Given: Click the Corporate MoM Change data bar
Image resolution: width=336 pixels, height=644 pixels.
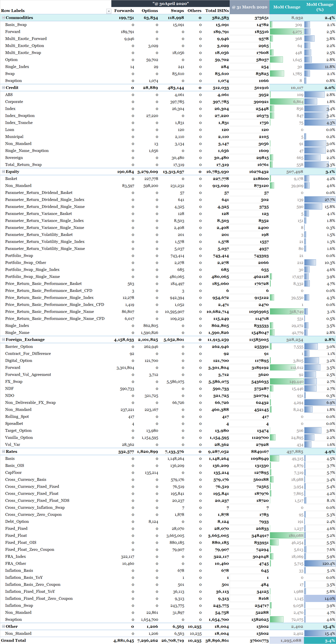Looking at the screenshot, I should pos(287,102).
